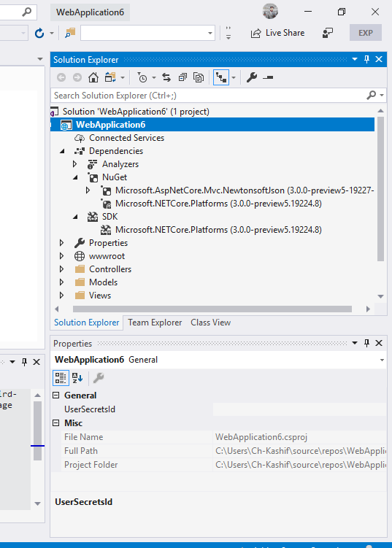Click the Live Share button

277,33
